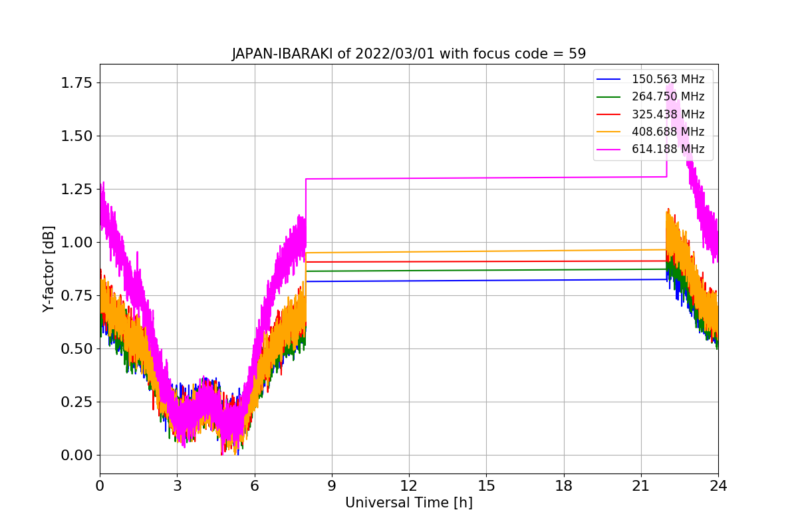Click the x-axis tick label 12

(x=409, y=486)
